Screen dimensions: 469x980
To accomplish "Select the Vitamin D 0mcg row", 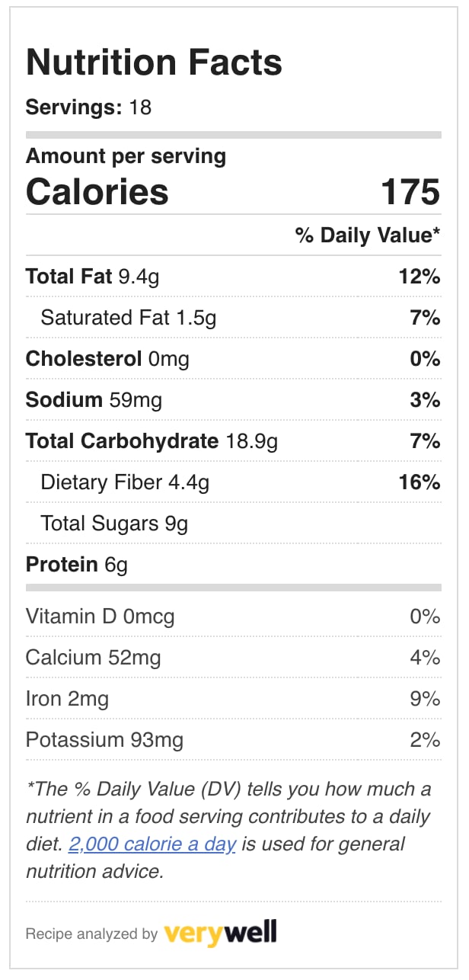I will click(x=234, y=617).
